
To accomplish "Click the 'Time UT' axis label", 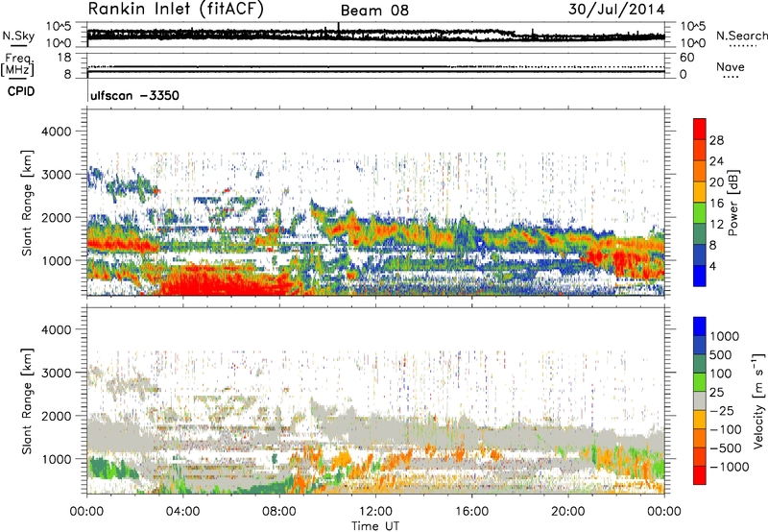I will point(375,526).
